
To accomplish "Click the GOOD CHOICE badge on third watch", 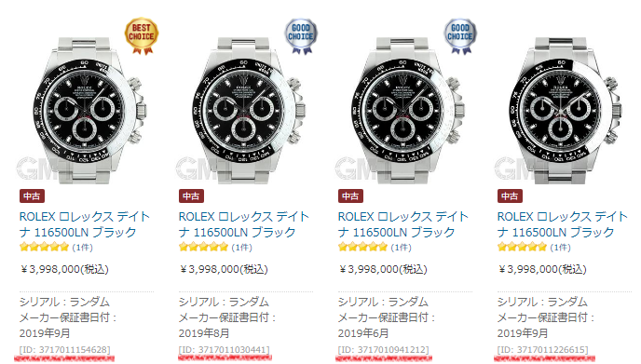I will coord(460,36).
